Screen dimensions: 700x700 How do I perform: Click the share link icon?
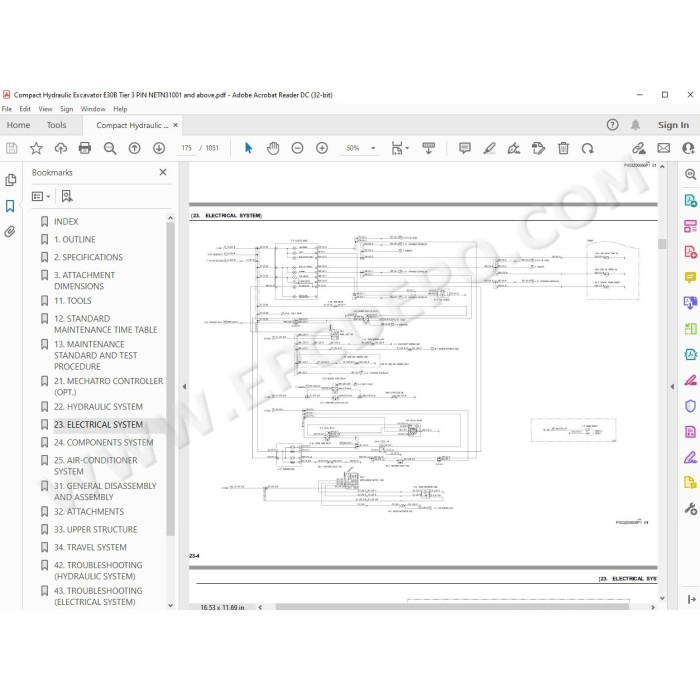point(639,148)
